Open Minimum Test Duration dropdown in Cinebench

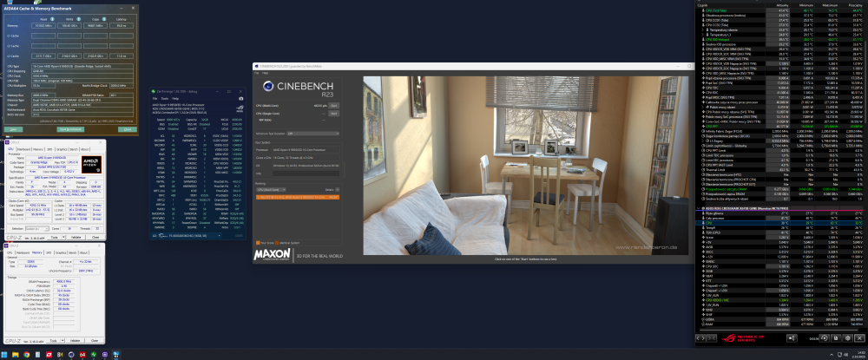pos(312,134)
